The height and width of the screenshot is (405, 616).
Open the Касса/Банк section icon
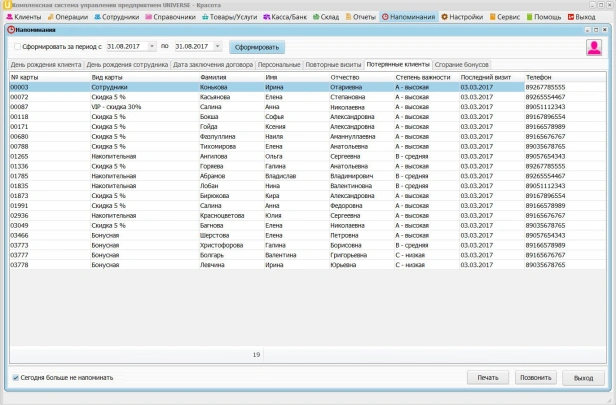tap(266, 17)
